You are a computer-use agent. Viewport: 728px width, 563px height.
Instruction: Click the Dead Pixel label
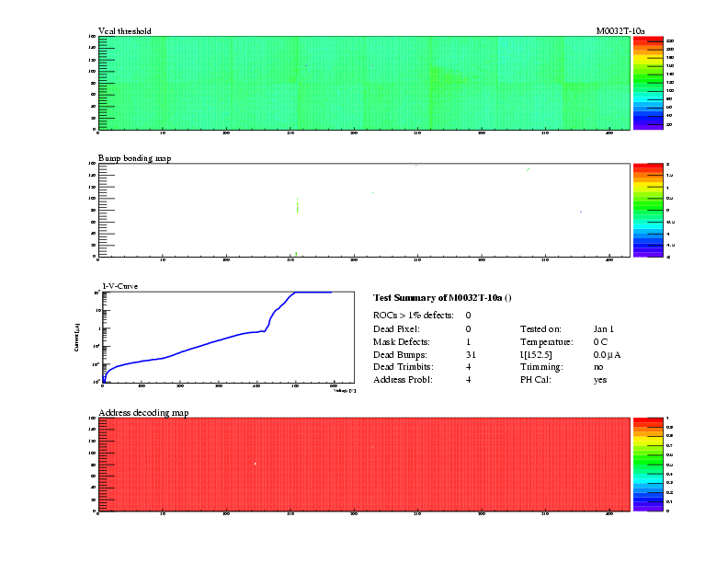pos(396,328)
